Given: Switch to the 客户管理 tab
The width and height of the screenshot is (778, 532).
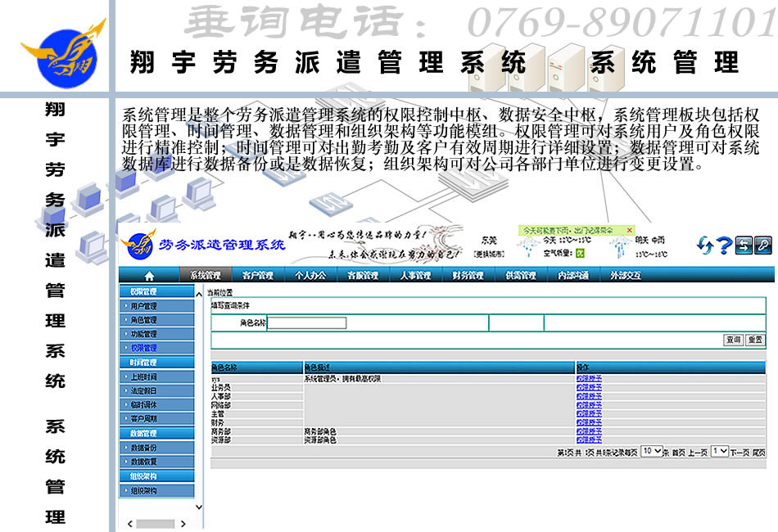Looking at the screenshot, I should [x=260, y=275].
